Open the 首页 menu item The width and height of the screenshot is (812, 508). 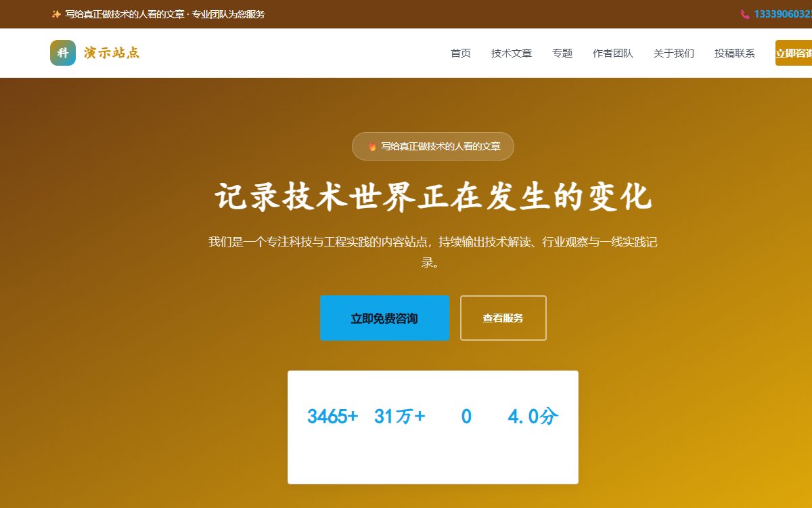(x=461, y=54)
